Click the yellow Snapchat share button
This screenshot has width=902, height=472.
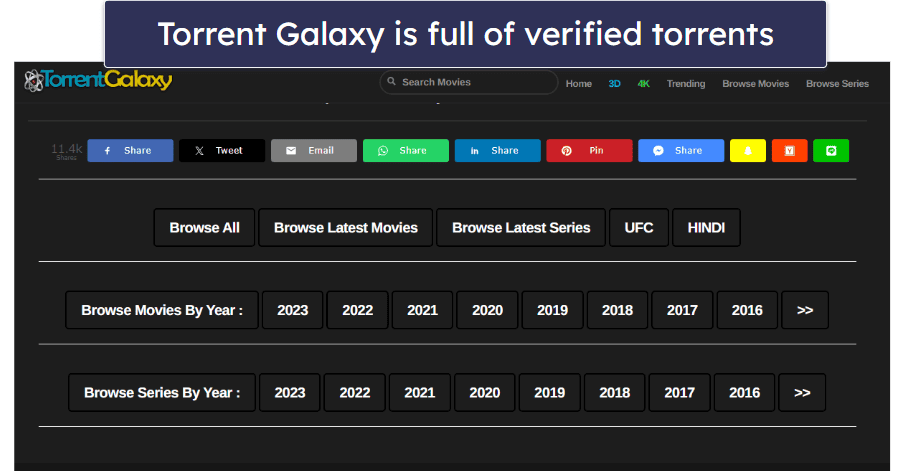[x=747, y=151]
